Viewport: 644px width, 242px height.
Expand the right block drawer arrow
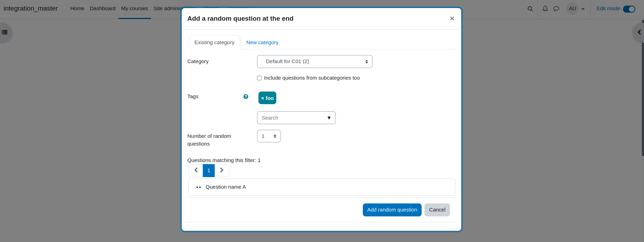639,32
